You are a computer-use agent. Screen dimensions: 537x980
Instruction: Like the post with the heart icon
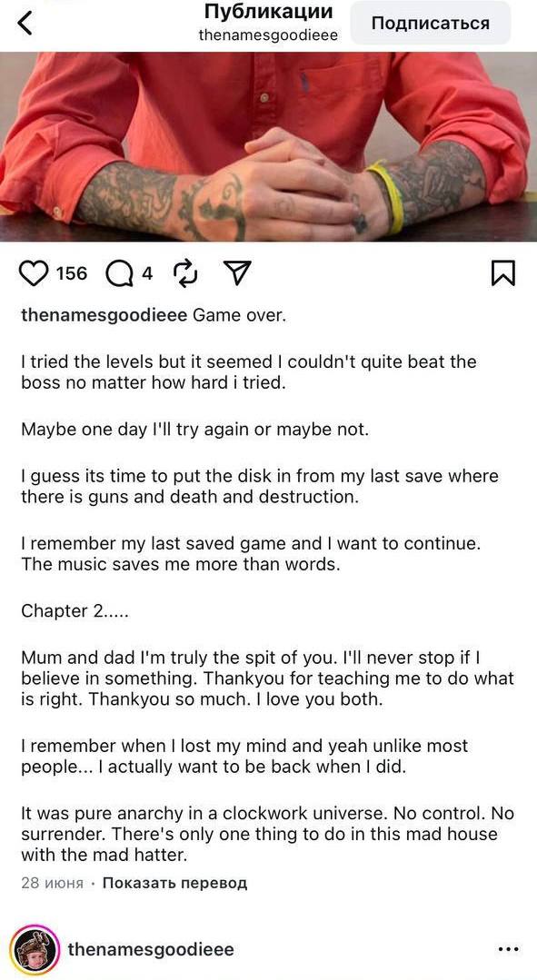click(35, 273)
